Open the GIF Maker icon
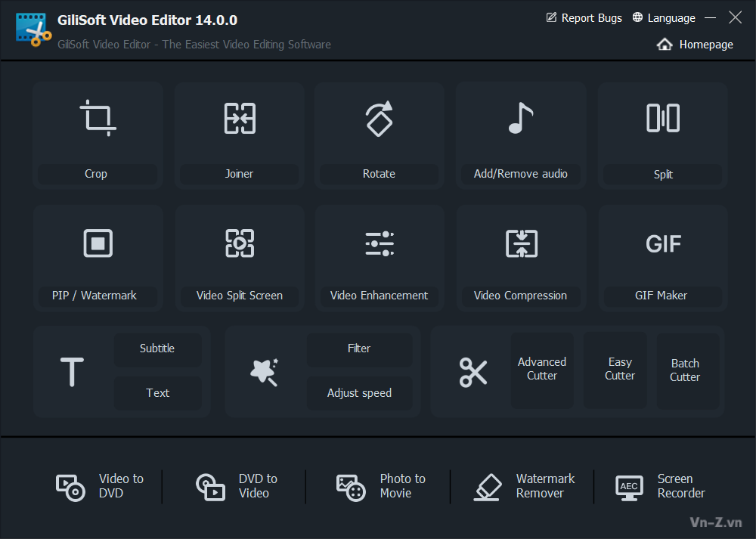The image size is (756, 539). (x=663, y=243)
